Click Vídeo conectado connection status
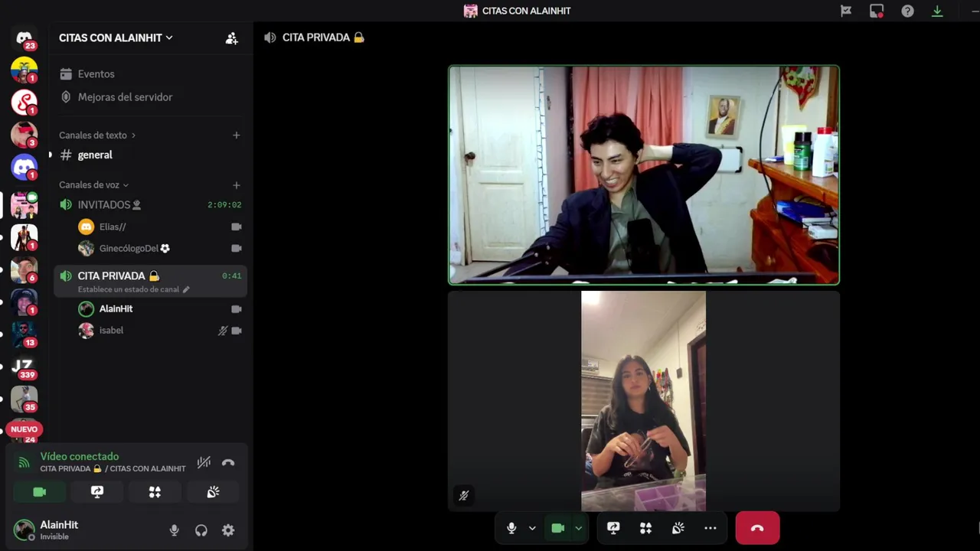This screenshot has height=551, width=980. click(80, 456)
